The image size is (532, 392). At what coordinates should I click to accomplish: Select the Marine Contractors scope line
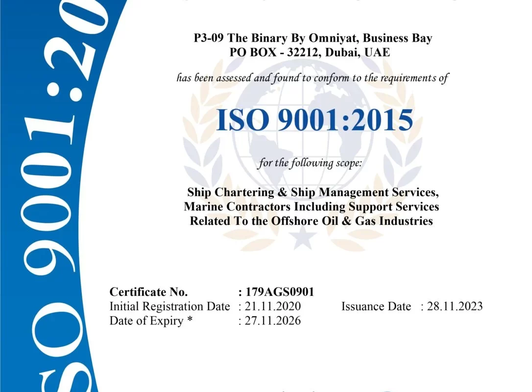coord(311,206)
